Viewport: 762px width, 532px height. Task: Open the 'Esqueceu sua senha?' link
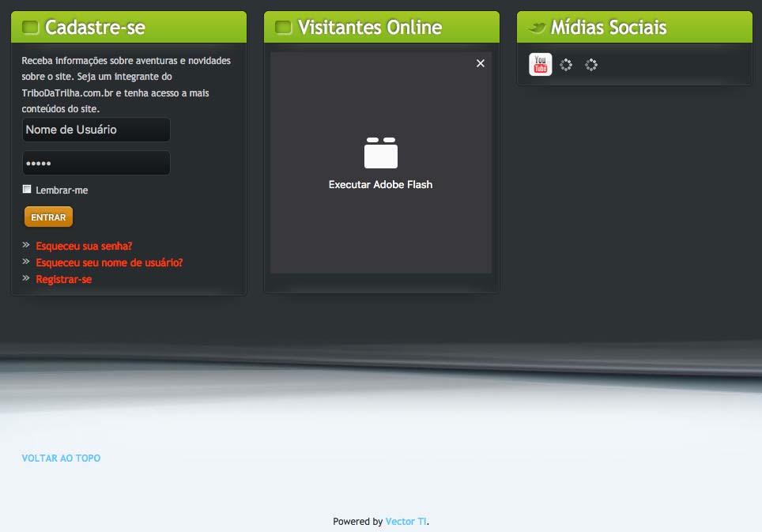(84, 246)
